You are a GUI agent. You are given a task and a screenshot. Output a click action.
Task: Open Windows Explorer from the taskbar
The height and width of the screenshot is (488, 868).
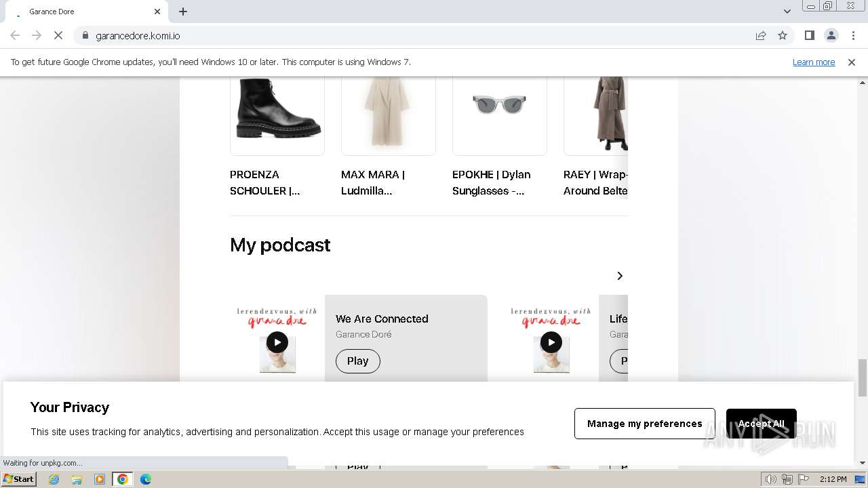coord(77,479)
